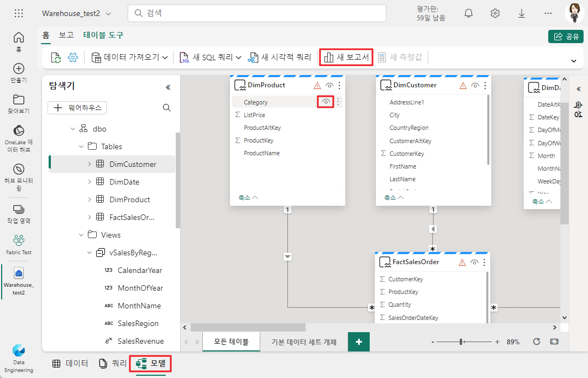Click the canvas horizontal scrollbar
588x378 pixels.
248,327
